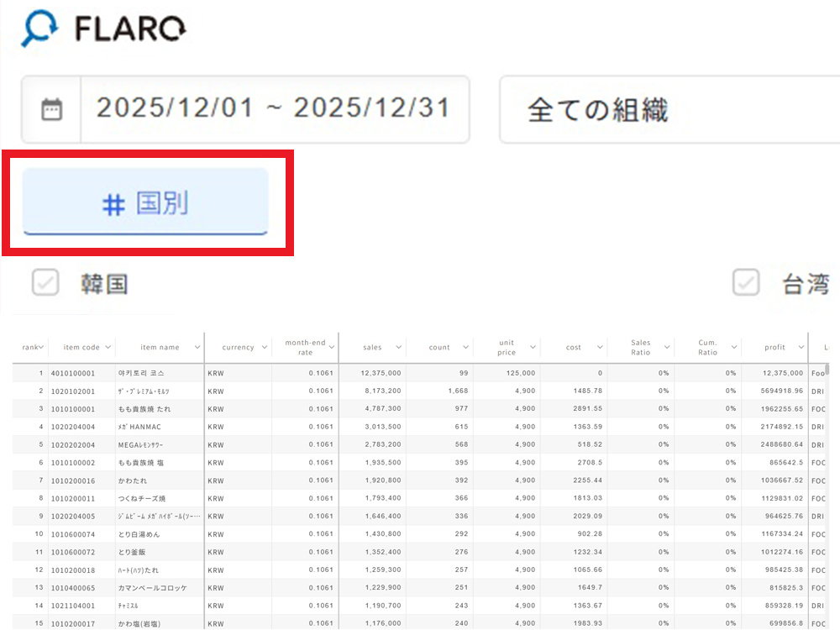Open the calendar date picker icon

tap(52, 109)
